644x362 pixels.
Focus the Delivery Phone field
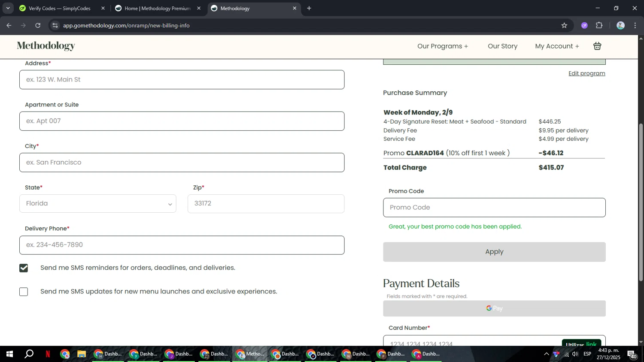tap(182, 245)
